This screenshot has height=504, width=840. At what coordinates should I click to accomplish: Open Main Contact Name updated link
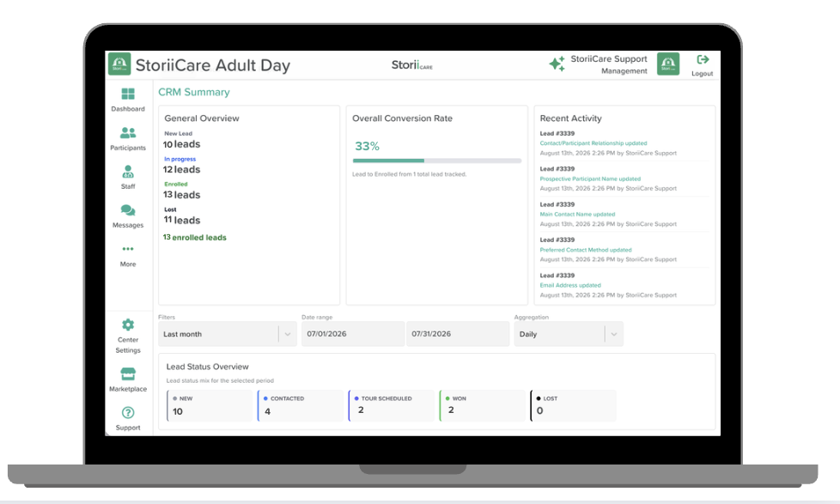point(577,215)
